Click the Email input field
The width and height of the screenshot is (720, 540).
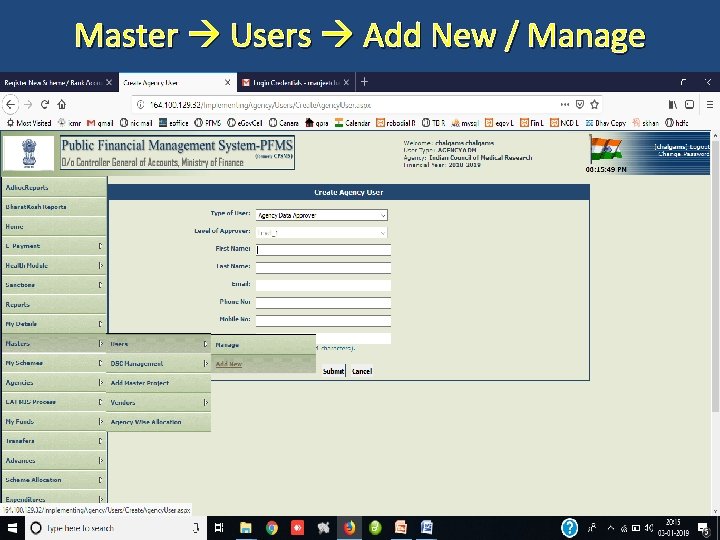323,285
